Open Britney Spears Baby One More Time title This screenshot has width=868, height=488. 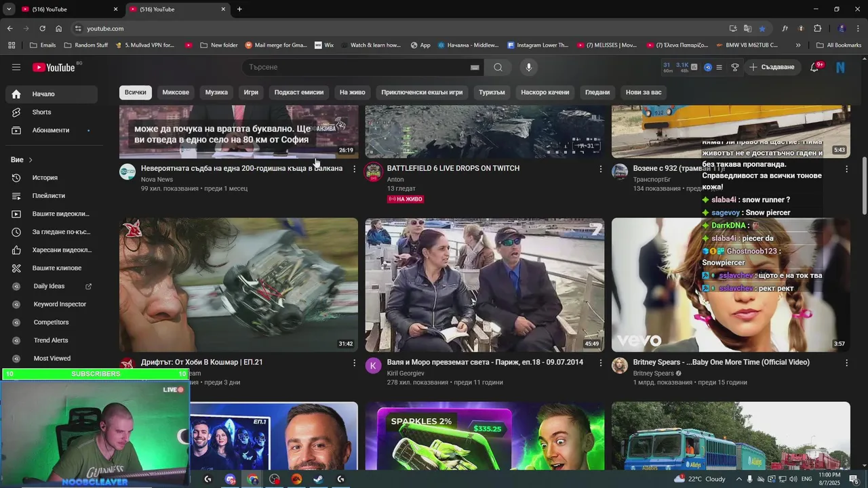[x=722, y=362]
